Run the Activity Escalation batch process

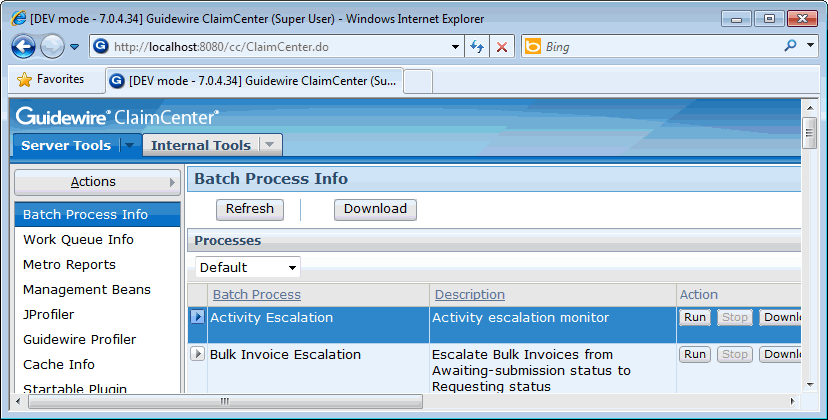(x=695, y=318)
